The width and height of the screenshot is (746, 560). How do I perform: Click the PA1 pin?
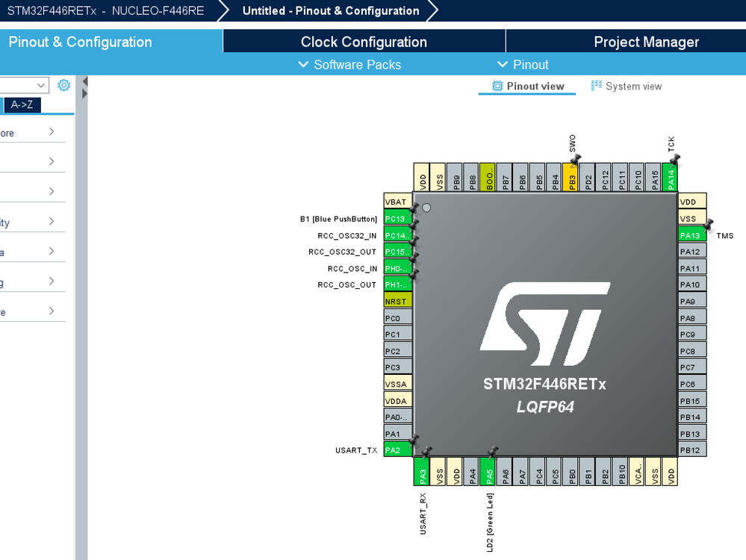[398, 434]
